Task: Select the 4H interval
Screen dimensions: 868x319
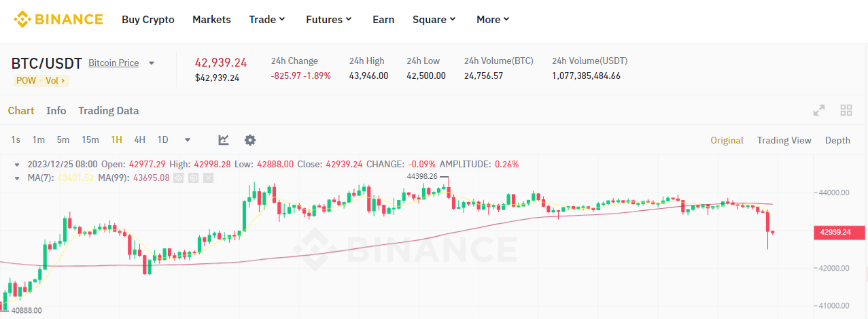Action: coord(139,140)
